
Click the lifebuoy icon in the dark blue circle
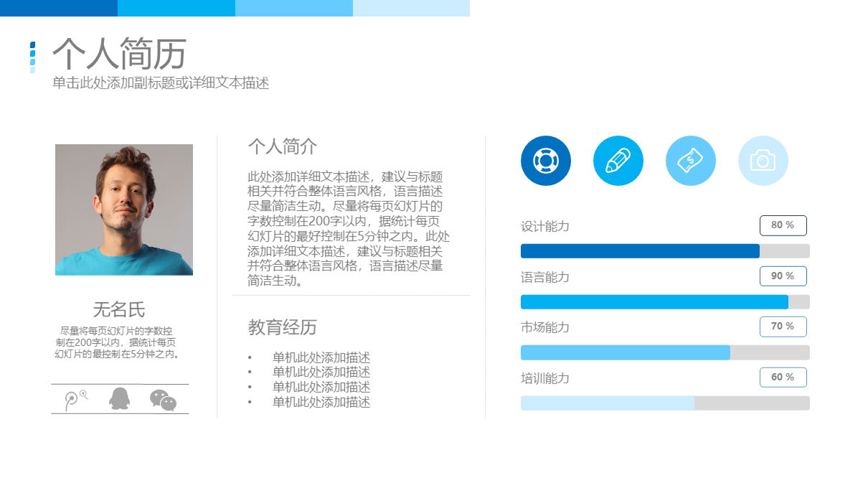(546, 161)
